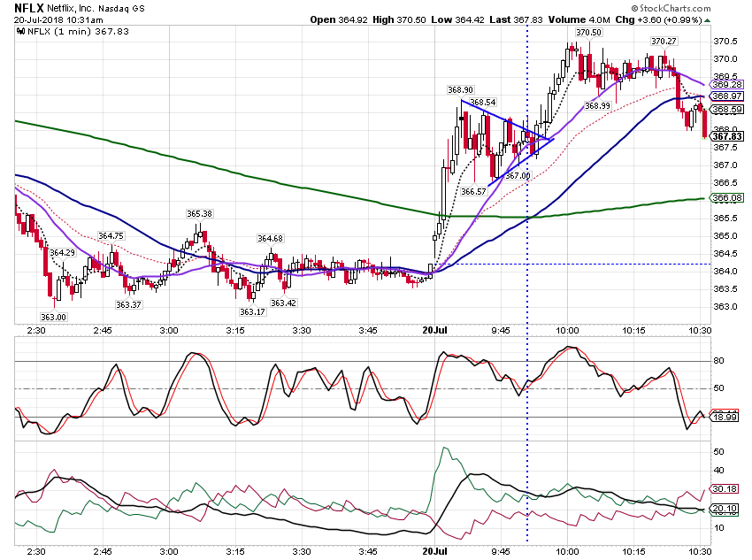Click the 30.18 indicator value tag

coord(725,488)
